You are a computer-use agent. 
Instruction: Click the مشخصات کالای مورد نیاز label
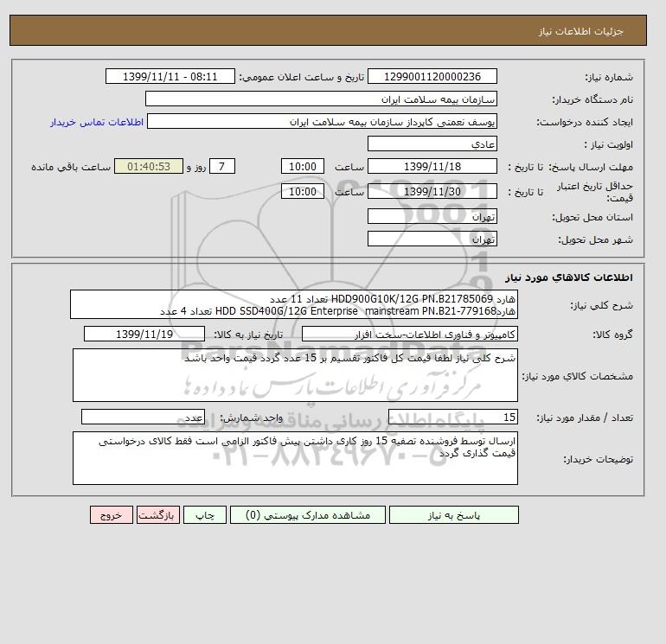pyautogui.click(x=577, y=376)
